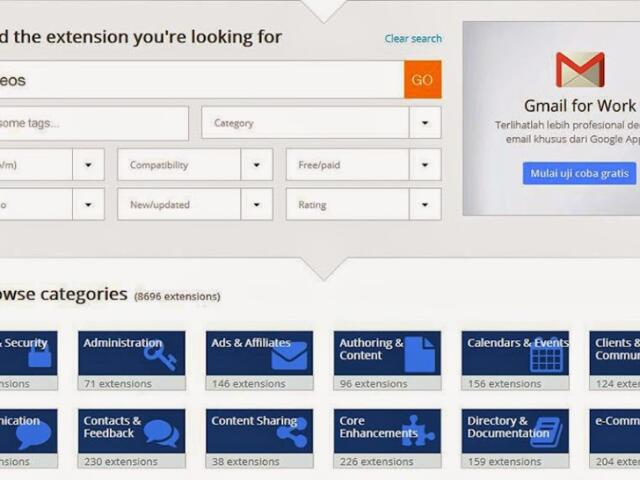Open the Directory & Documentation category
The width and height of the screenshot is (640, 480).
coord(515,439)
